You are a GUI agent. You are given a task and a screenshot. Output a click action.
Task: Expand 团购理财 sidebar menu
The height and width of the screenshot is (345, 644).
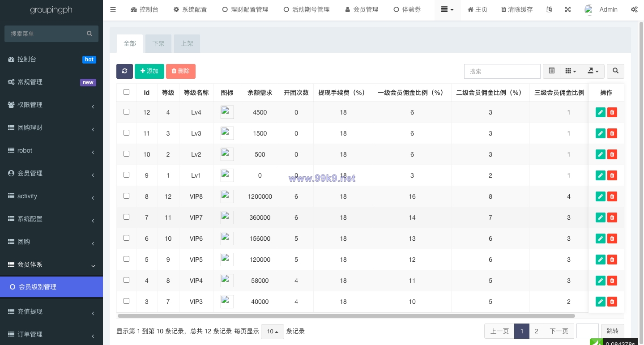pyautogui.click(x=51, y=128)
